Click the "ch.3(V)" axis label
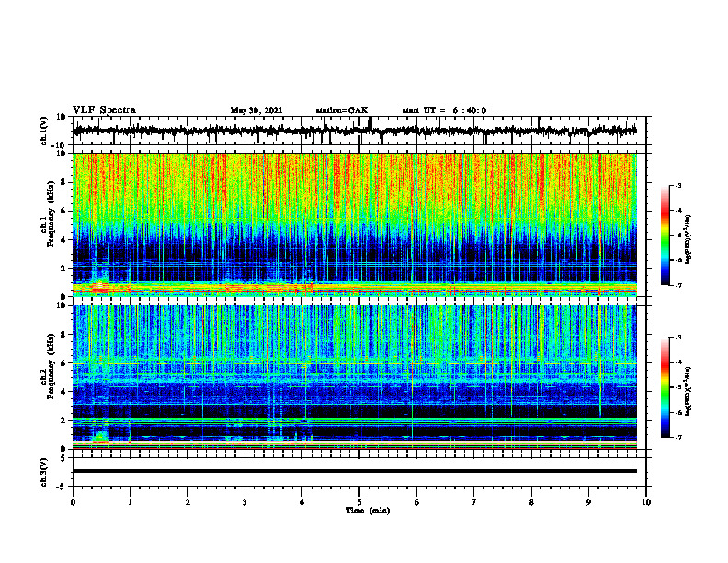The height and width of the screenshot is (563, 728). 44,472
